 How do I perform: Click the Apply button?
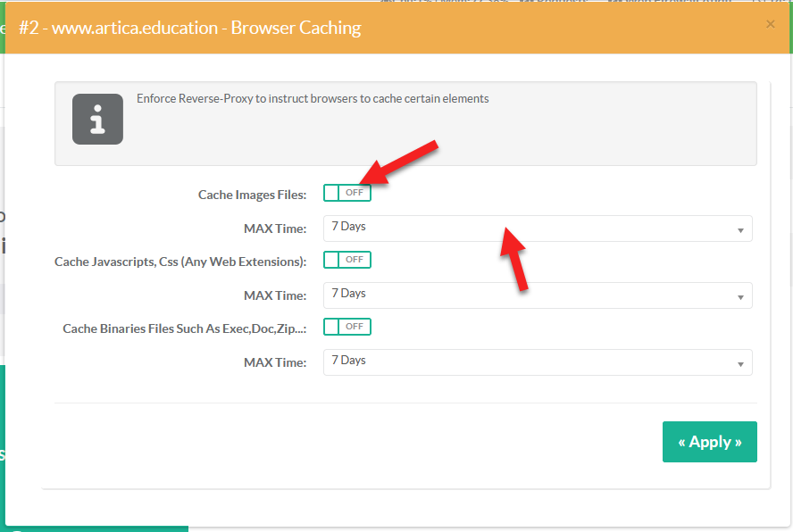click(709, 442)
